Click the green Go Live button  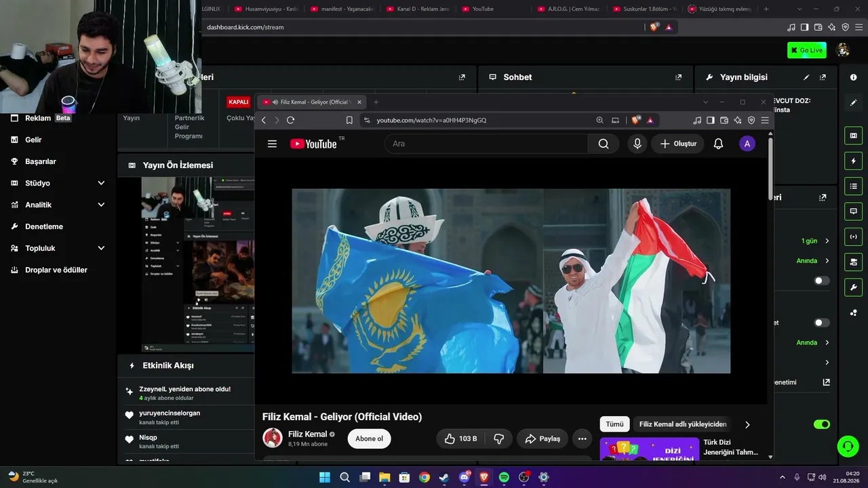pyautogui.click(x=807, y=50)
